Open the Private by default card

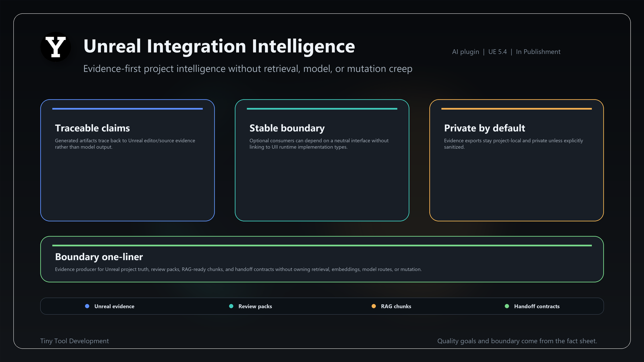click(x=517, y=160)
